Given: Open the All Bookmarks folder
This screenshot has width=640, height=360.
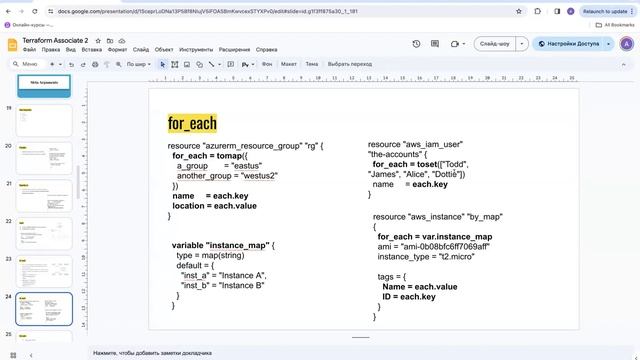Looking at the screenshot, I should 615,25.
